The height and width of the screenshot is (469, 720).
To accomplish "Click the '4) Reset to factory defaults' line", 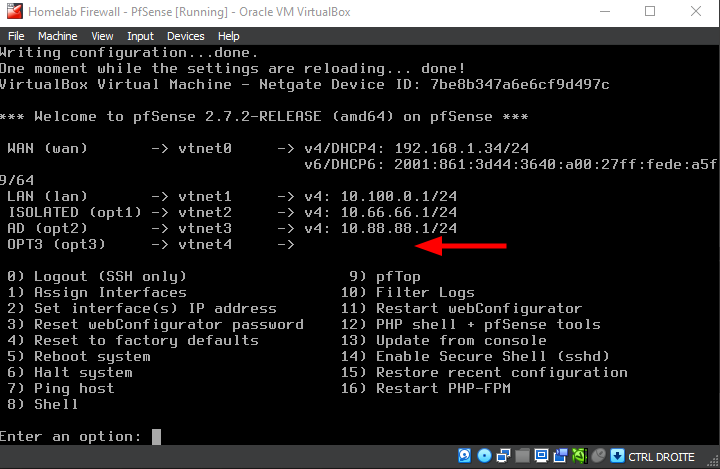I will coord(133,340).
